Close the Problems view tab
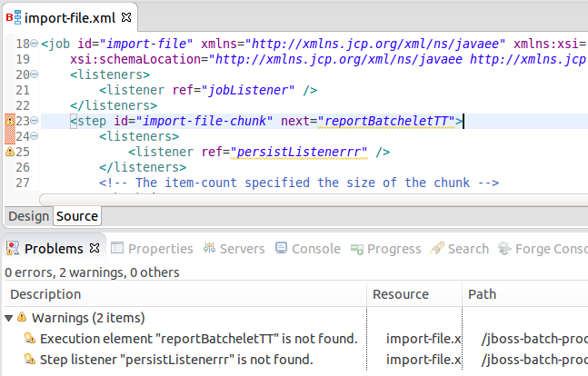This screenshot has width=588, height=376. tap(93, 249)
